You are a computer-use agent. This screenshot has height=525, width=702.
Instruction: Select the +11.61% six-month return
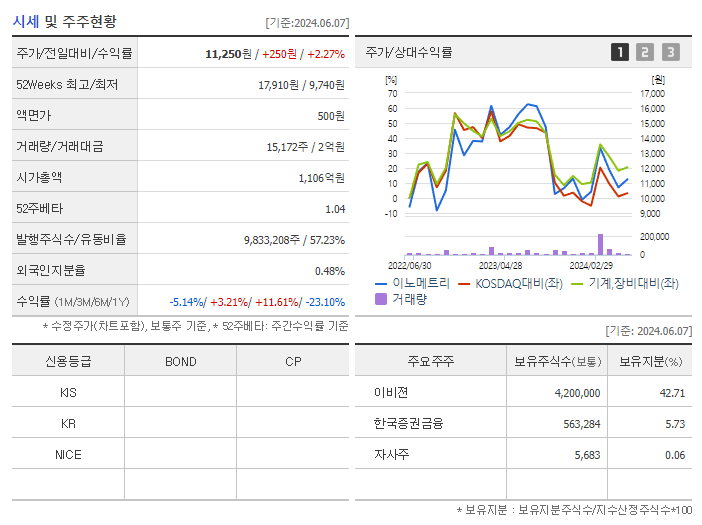tap(277, 302)
